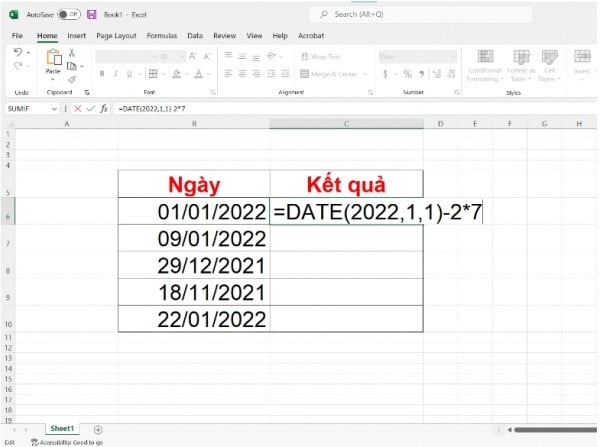Screen dimensions: 600x447
Task: Decrease font size with smaller A
Action: point(207,57)
